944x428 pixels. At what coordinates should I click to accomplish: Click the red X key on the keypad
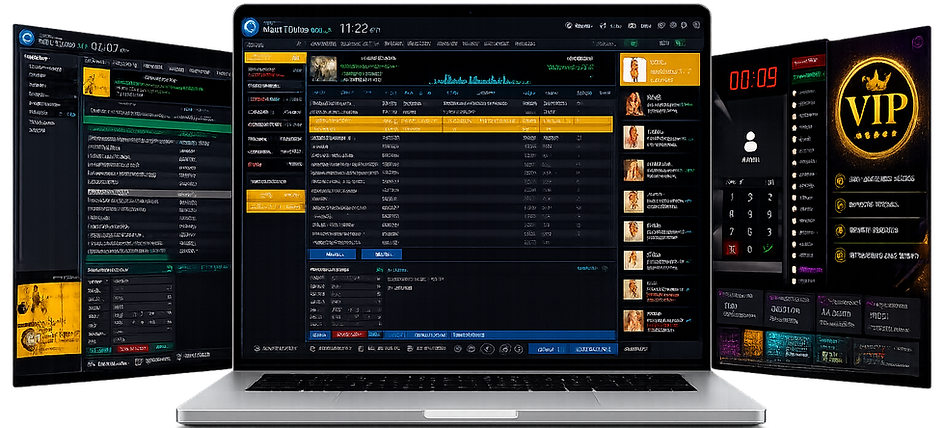click(x=732, y=249)
